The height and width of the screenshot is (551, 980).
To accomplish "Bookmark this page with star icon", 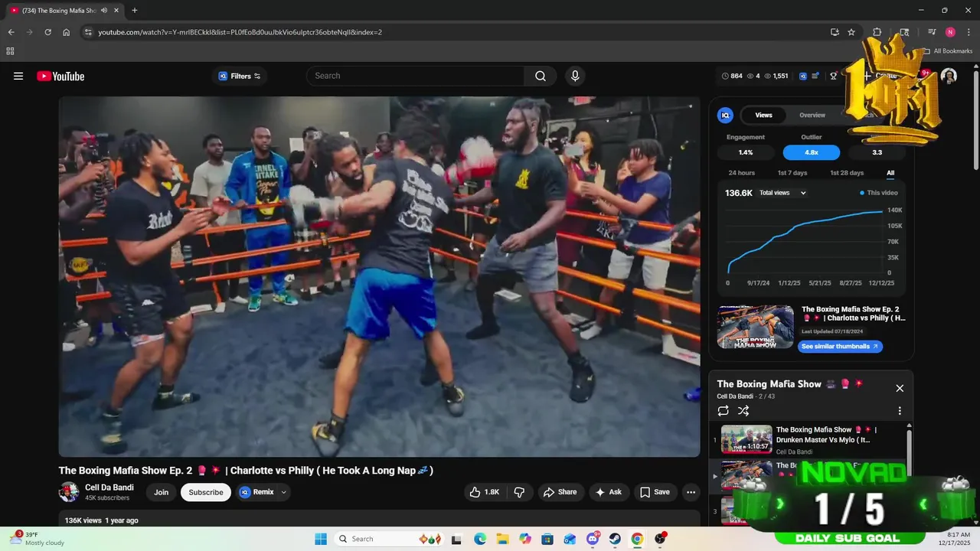I will coord(851,32).
